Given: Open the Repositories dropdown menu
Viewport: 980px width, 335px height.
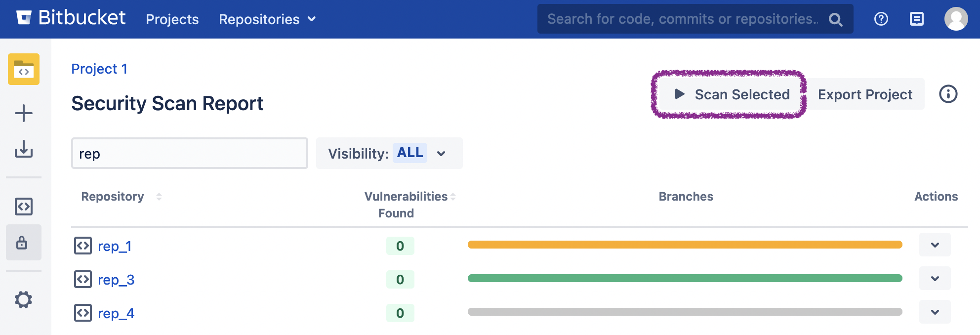Looking at the screenshot, I should [x=267, y=19].
